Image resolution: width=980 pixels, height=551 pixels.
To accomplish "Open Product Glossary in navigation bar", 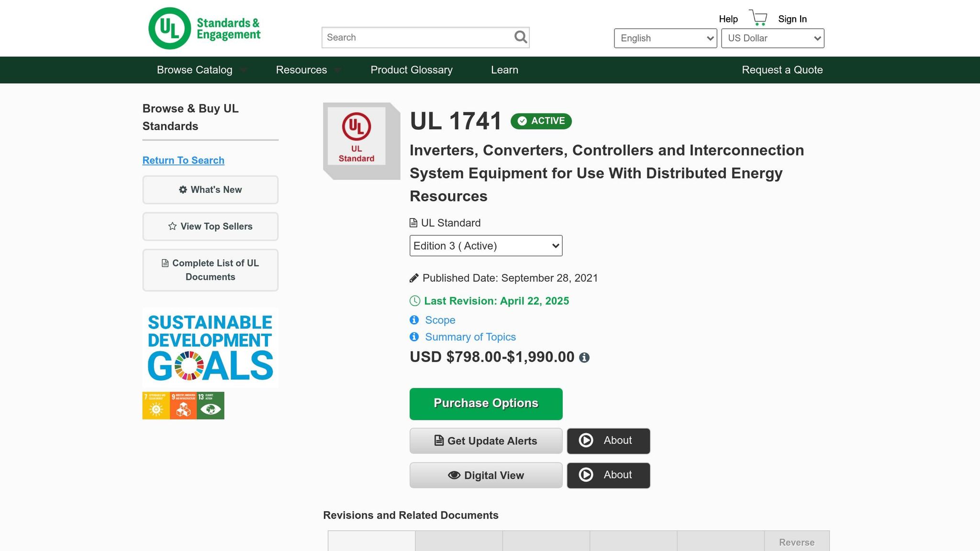I will (x=412, y=70).
